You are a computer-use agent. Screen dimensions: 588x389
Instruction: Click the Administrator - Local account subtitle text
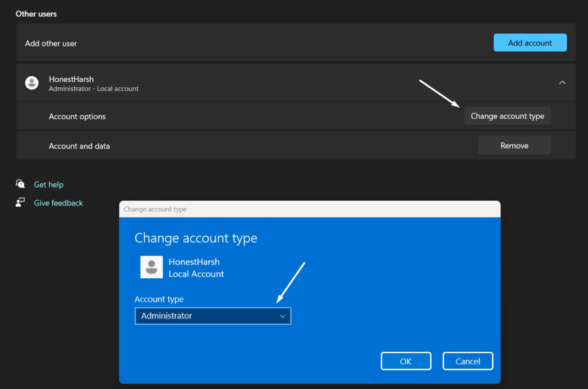[94, 89]
